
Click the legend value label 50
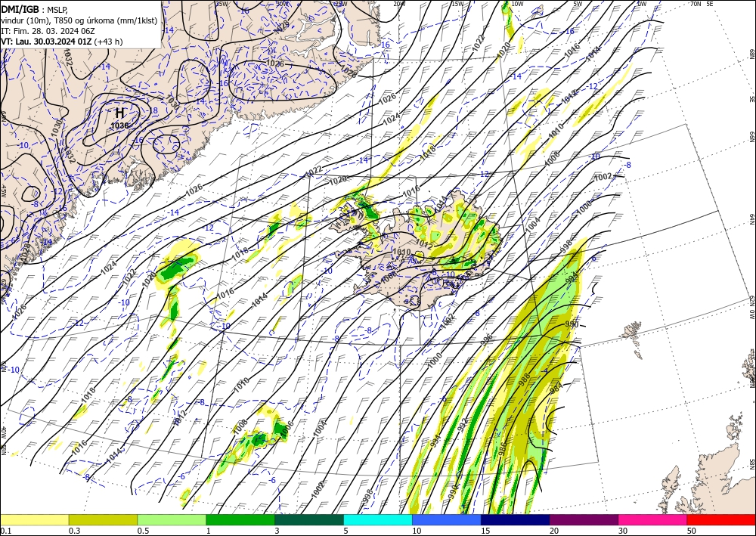692,531
